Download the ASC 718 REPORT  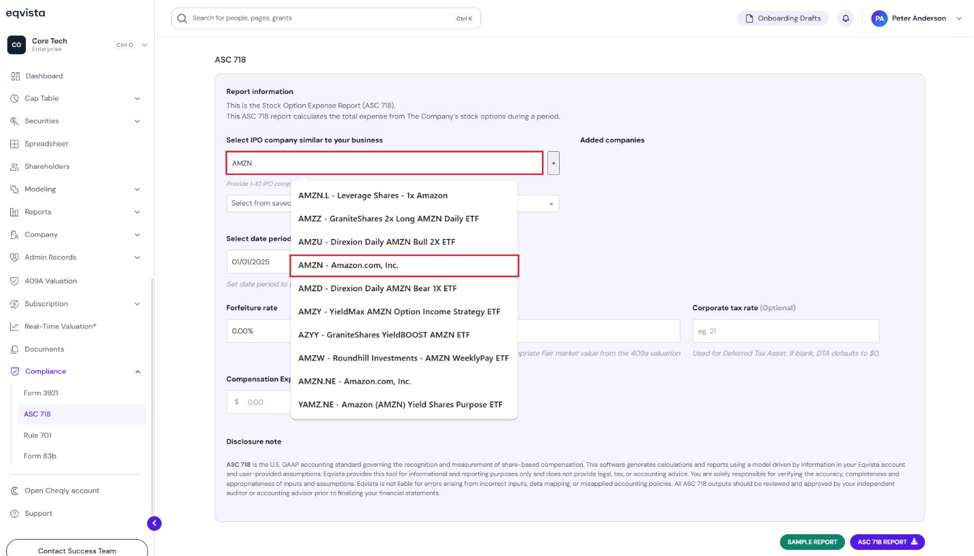pyautogui.click(x=887, y=542)
